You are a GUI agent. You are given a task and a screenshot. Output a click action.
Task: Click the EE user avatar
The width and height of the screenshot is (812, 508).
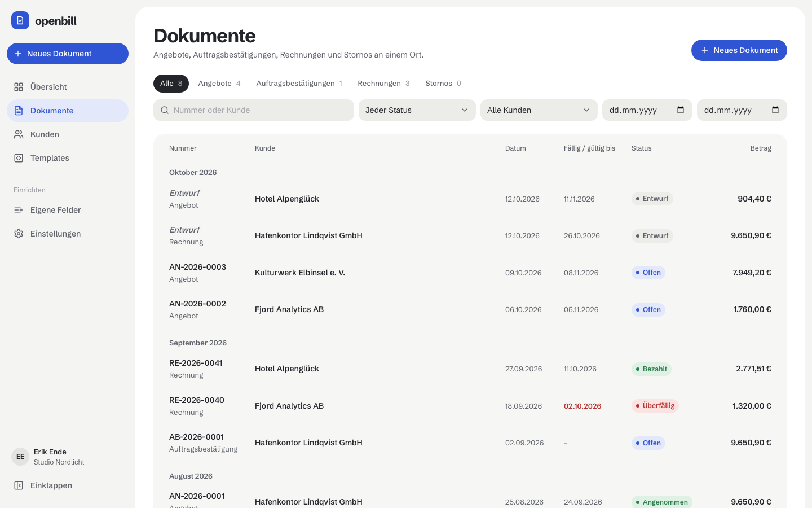pyautogui.click(x=20, y=457)
